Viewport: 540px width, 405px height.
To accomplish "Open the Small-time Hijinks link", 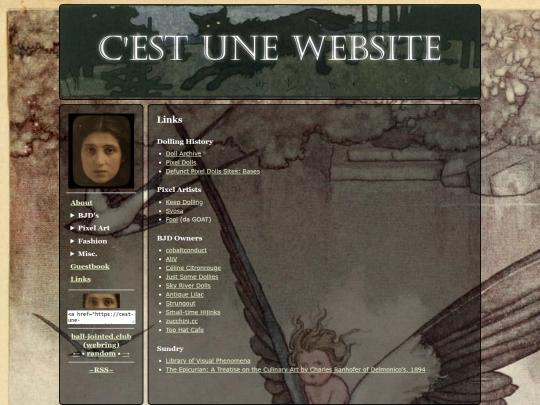I will point(193,312).
